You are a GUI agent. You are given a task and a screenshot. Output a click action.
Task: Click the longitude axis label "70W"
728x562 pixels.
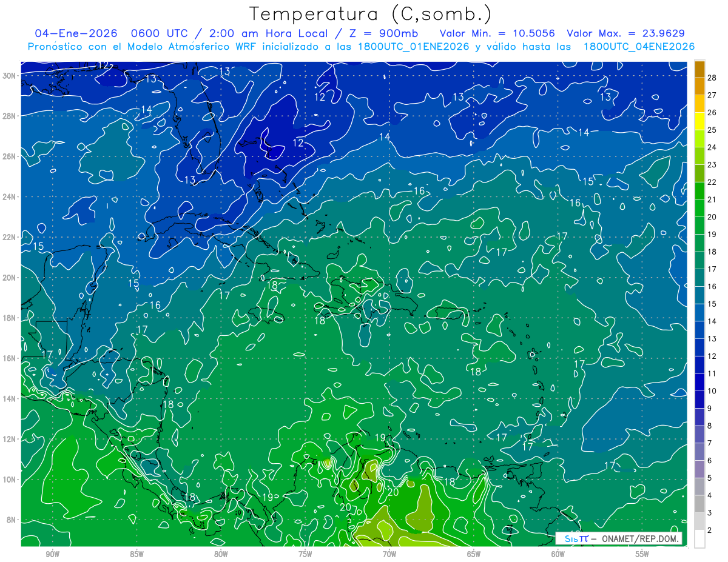[x=389, y=554]
